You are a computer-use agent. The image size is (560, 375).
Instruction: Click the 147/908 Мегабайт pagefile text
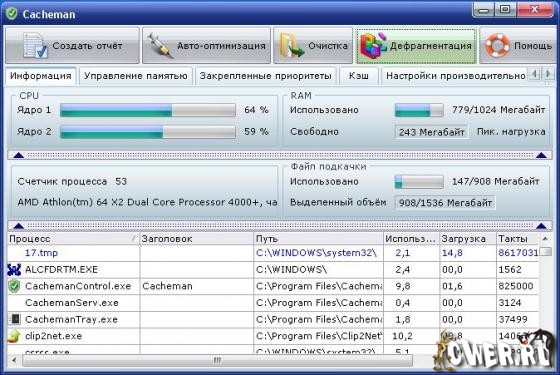[x=496, y=181]
